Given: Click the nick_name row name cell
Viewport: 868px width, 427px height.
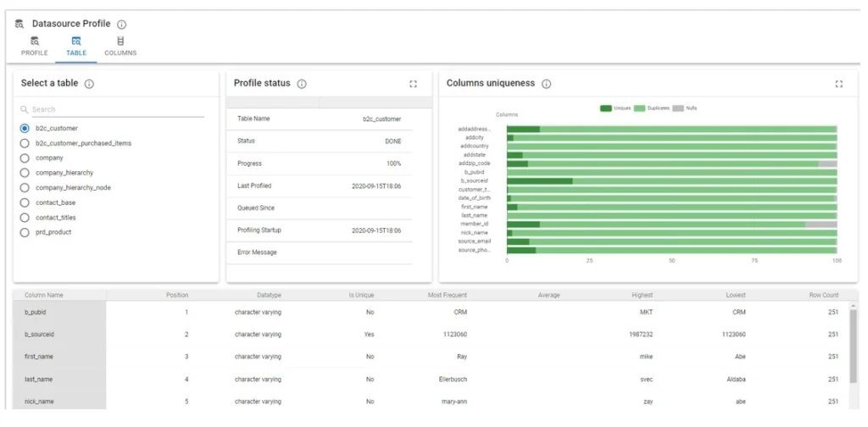Looking at the screenshot, I should pyautogui.click(x=60, y=401).
